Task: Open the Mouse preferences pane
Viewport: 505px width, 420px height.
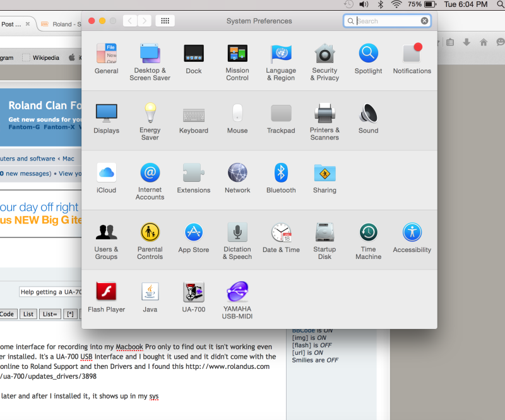Action: click(237, 119)
